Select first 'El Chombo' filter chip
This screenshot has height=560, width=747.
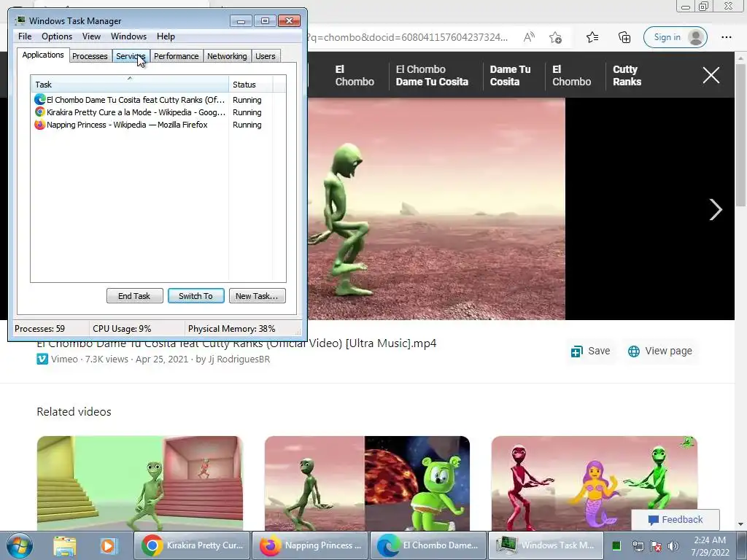pyautogui.click(x=355, y=75)
